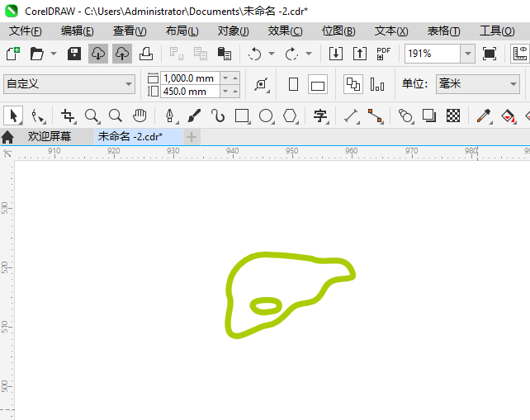Select the Connector tool
Image resolution: width=530 pixels, height=420 pixels.
tap(375, 116)
